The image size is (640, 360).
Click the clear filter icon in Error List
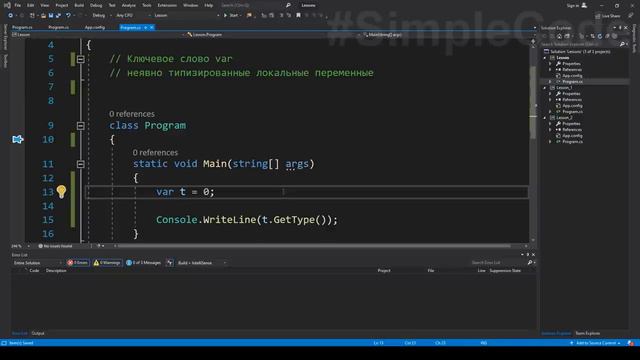pyautogui.click(x=170, y=263)
